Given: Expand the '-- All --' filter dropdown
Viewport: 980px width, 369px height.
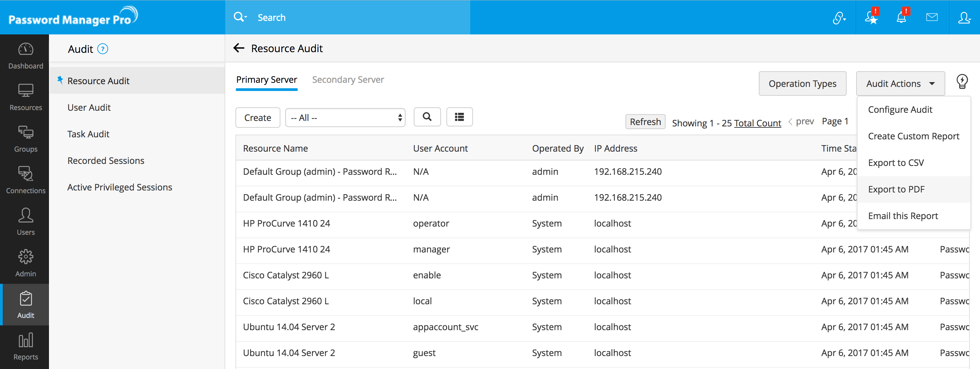Looking at the screenshot, I should point(345,118).
